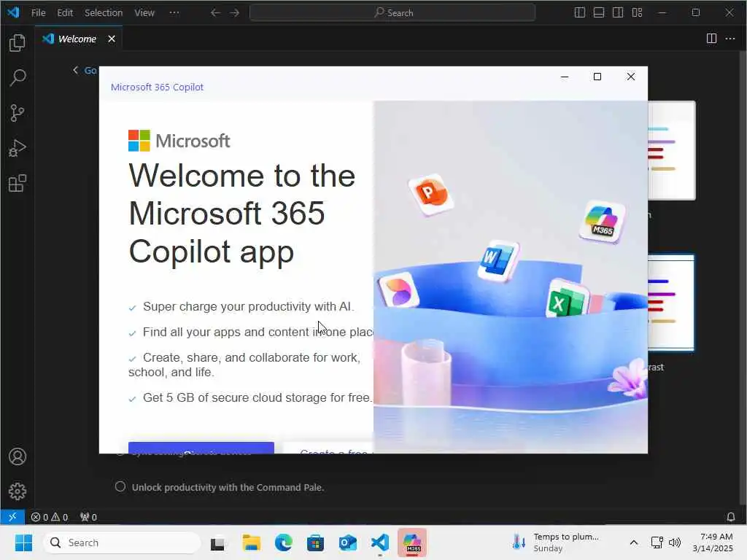Toggle secondary side bar layout icon

coord(618,13)
